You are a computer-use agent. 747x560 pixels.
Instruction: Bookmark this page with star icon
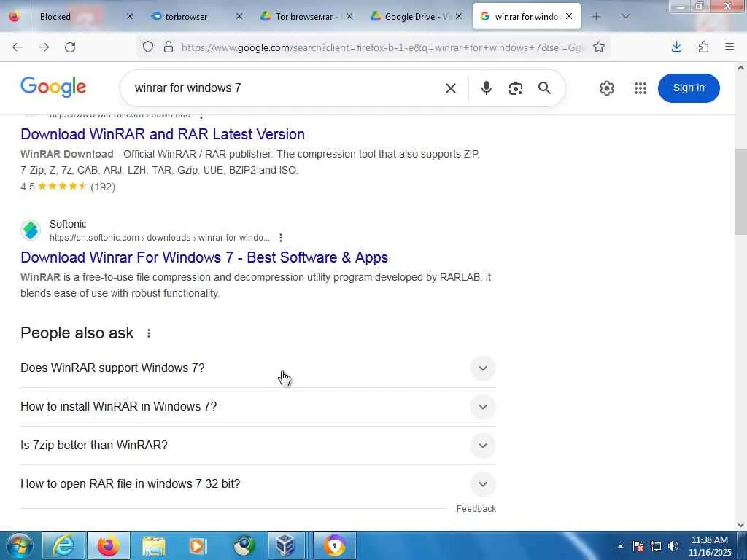[x=599, y=47]
